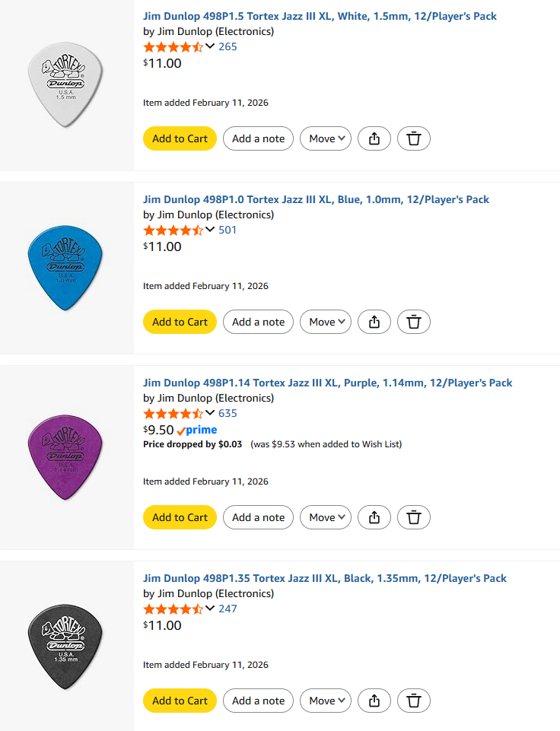Image resolution: width=560 pixels, height=731 pixels.
Task: View the 501 reviews for Blue pick
Action: tap(228, 230)
